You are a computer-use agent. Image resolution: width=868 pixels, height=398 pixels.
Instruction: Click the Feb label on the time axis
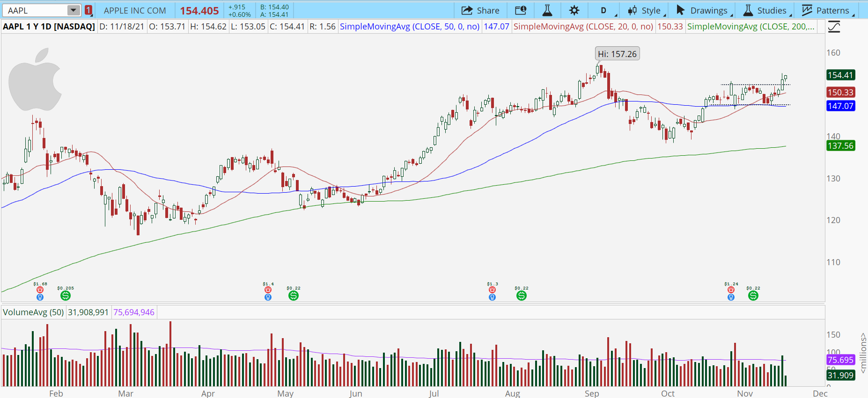(x=56, y=393)
